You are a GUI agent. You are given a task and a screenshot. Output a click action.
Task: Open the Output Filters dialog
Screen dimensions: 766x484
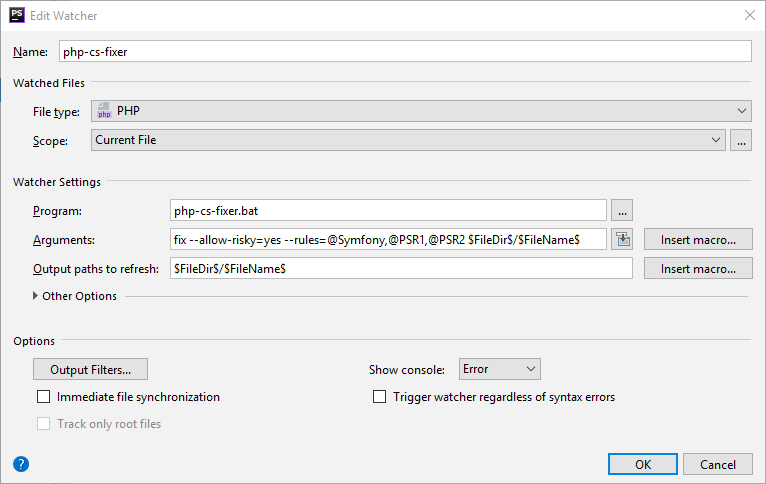click(90, 369)
